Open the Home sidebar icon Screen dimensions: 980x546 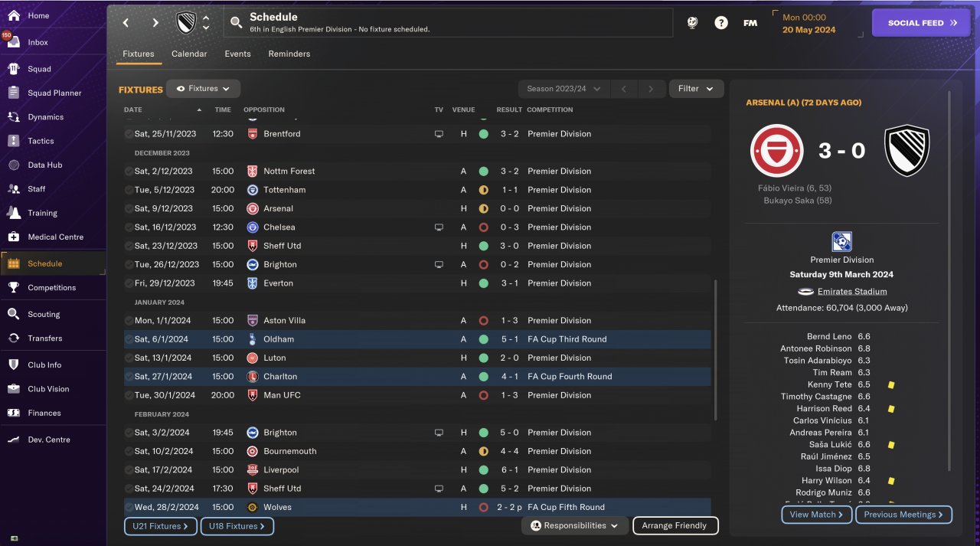14,15
